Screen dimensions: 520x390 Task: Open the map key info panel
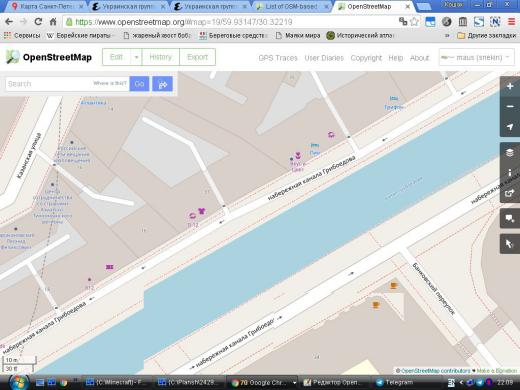(x=510, y=173)
